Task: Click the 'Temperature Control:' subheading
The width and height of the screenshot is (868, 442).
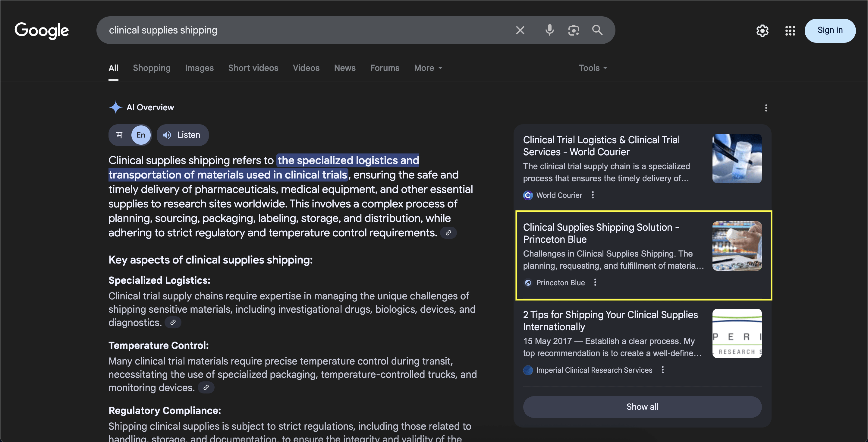Action: tap(158, 346)
